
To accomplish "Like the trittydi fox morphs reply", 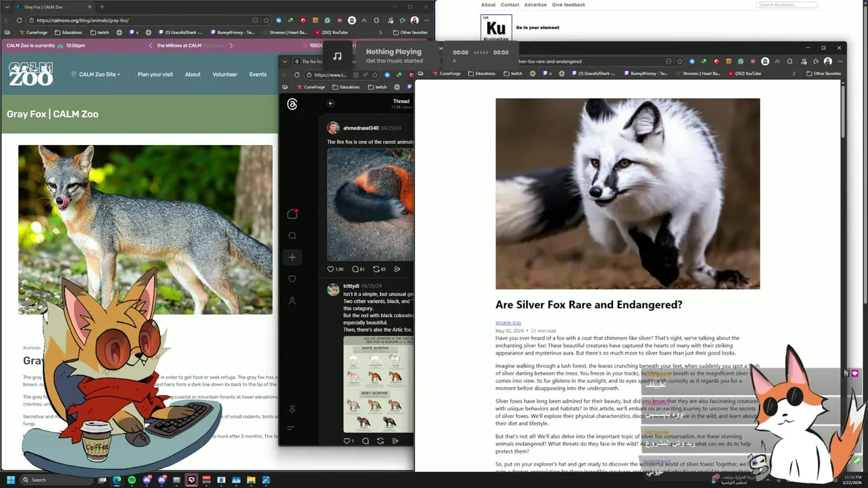I will (347, 441).
